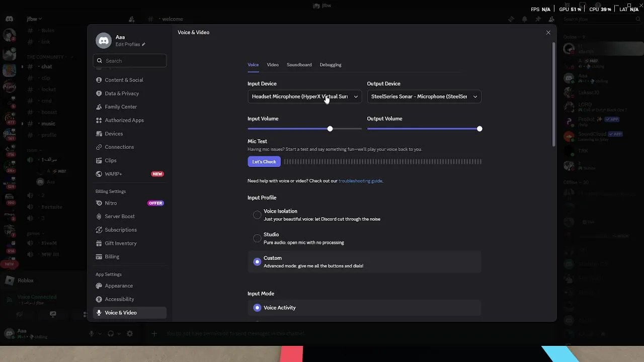Open the chat channel in channel list
Viewport: 644px width, 362px height.
pyautogui.click(x=46, y=66)
